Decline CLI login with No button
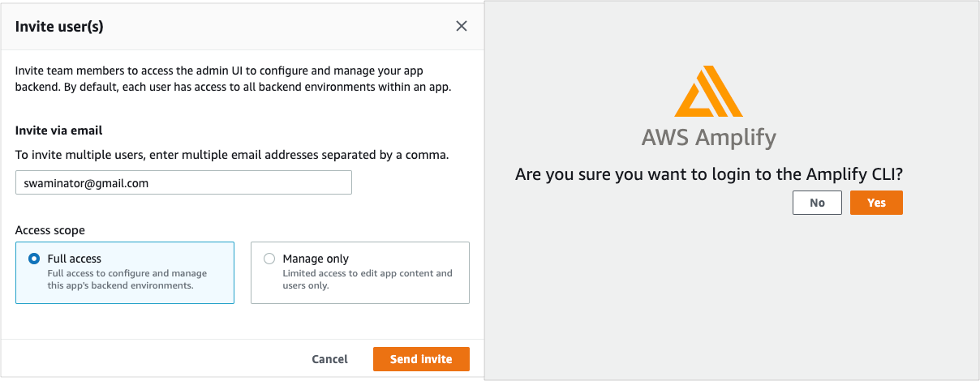 pyautogui.click(x=817, y=203)
